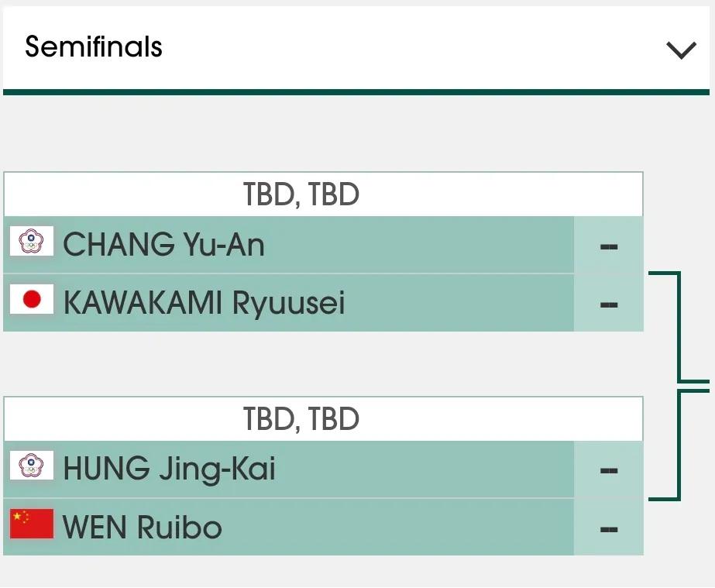Screen dimensions: 715x588
Task: Click the Chinese Taipei flag next to HUNG Jing-Kai
Action: coord(32,466)
